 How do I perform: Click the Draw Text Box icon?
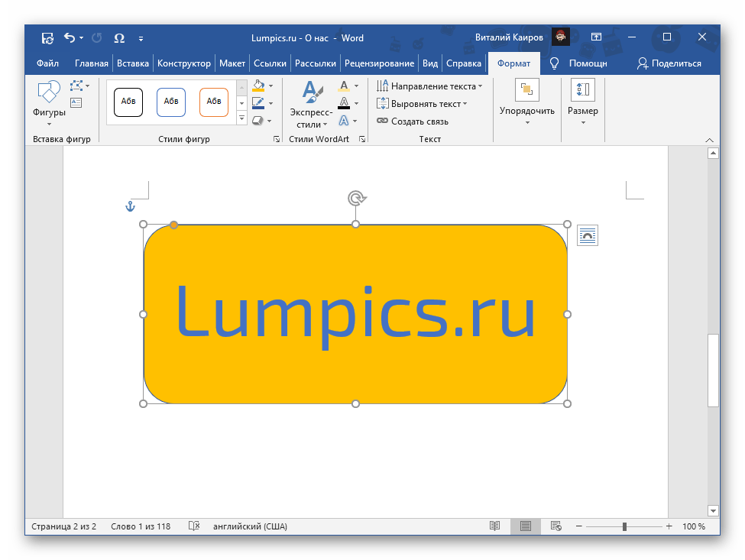pyautogui.click(x=76, y=102)
